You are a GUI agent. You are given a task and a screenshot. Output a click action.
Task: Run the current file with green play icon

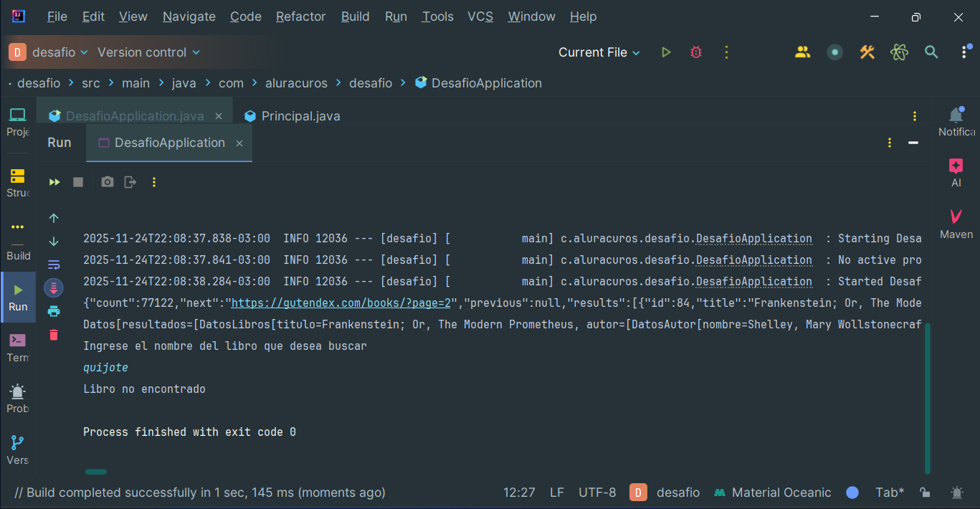[x=666, y=52]
